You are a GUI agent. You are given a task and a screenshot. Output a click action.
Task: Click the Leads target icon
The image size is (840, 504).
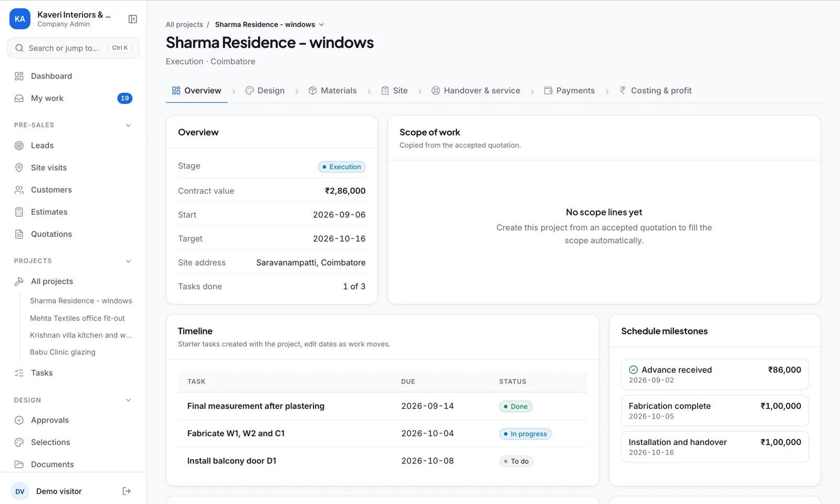pyautogui.click(x=19, y=145)
